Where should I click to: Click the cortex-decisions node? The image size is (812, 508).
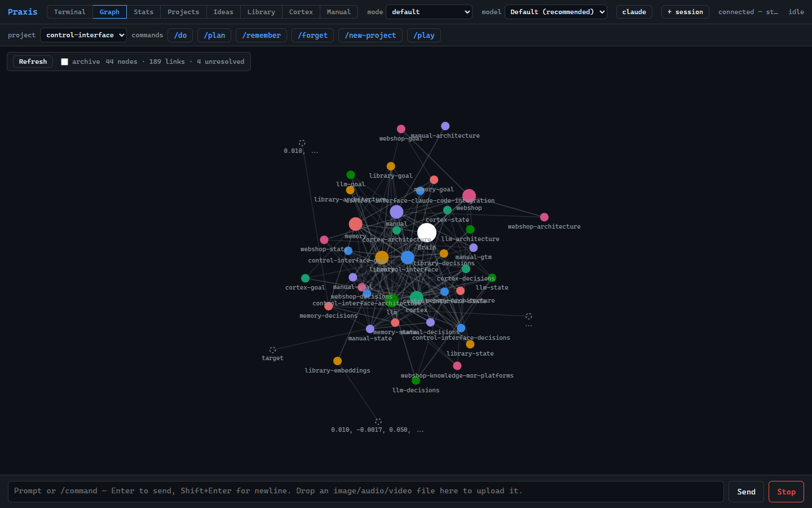tap(466, 269)
